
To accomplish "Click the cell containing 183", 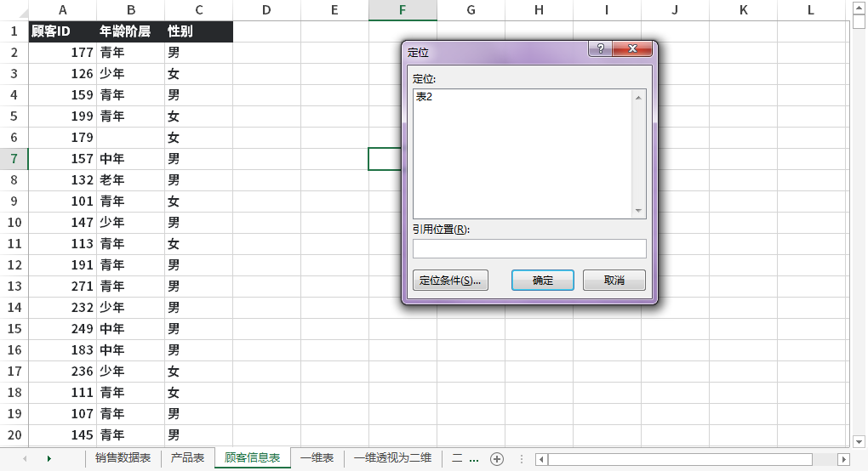I will (63, 350).
